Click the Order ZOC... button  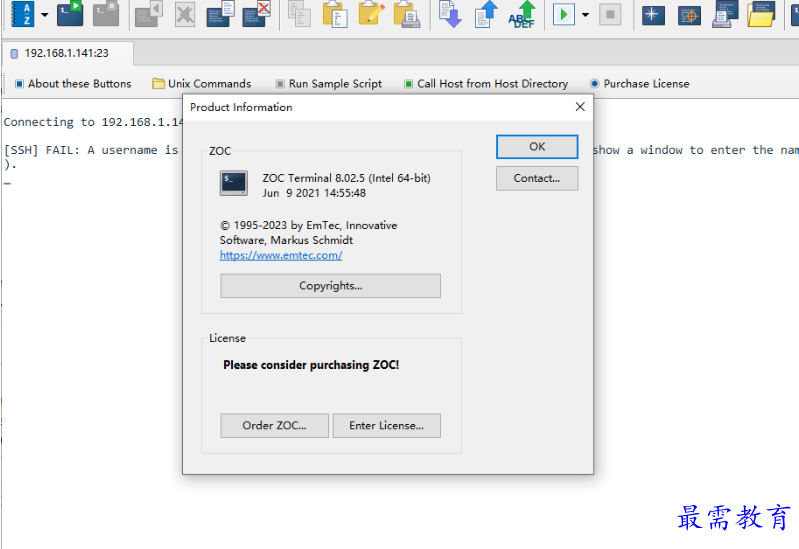(275, 426)
